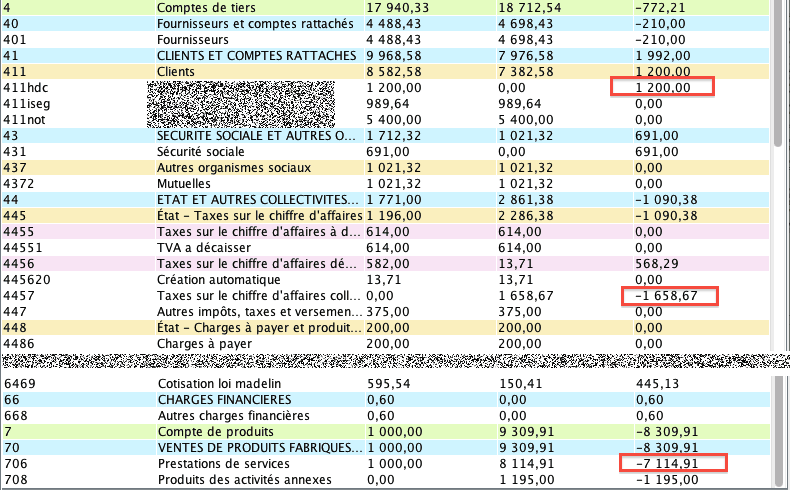Viewport: 790px width, 490px height.
Task: Click credit value "1 658,67" in row 4457
Action: click(526, 296)
